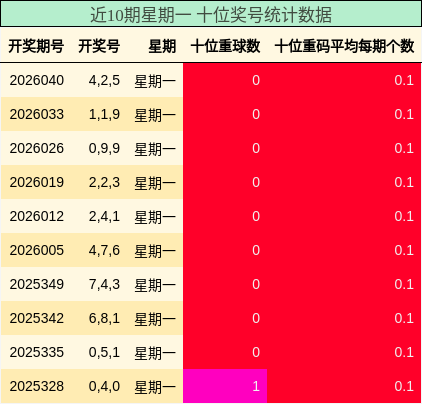Screen dimensions: 422x404
Task: Select winning numbers 4,2,5
Action: pos(104,81)
